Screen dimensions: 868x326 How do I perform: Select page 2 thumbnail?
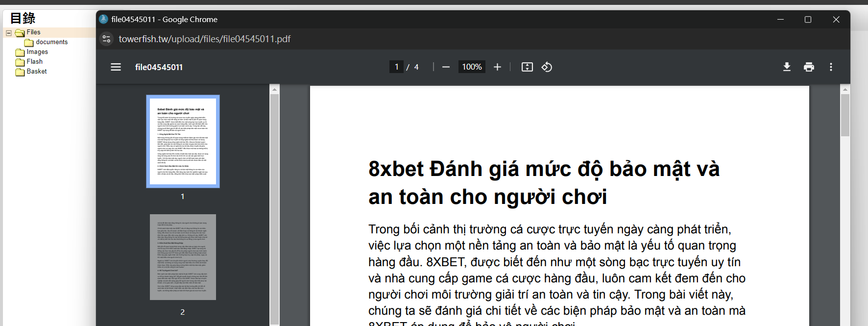tap(183, 257)
